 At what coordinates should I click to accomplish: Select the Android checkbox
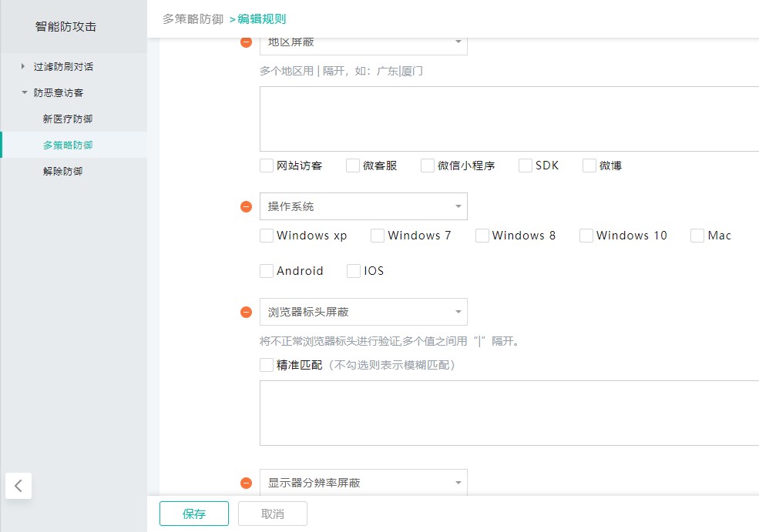click(267, 271)
